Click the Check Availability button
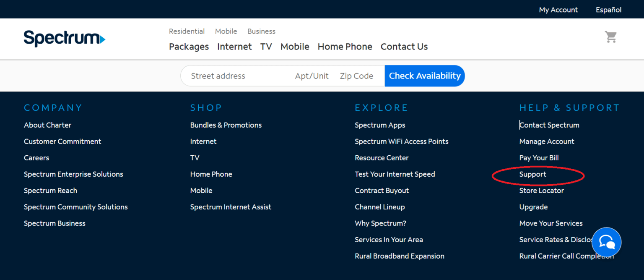Viewport: 644px width, 280px height. (x=424, y=76)
